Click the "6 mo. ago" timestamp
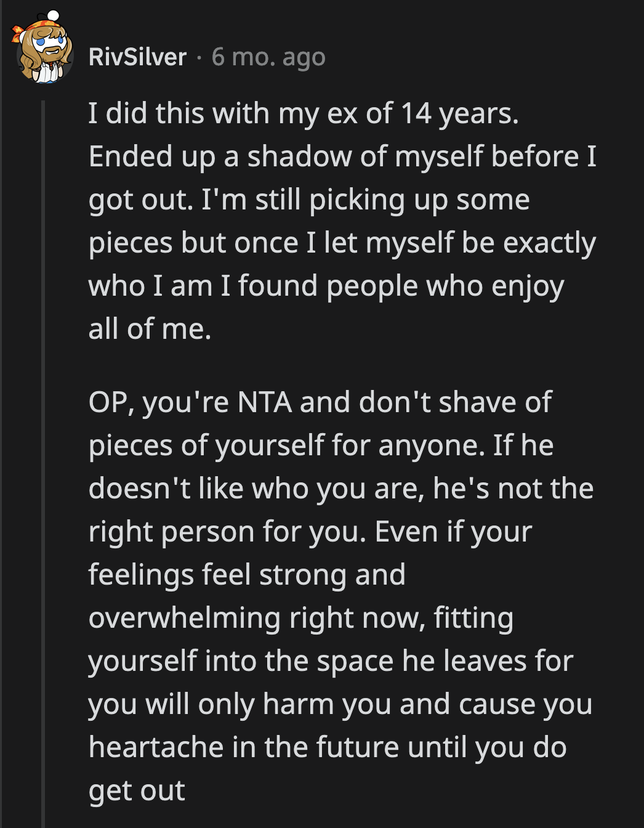 pos(268,57)
